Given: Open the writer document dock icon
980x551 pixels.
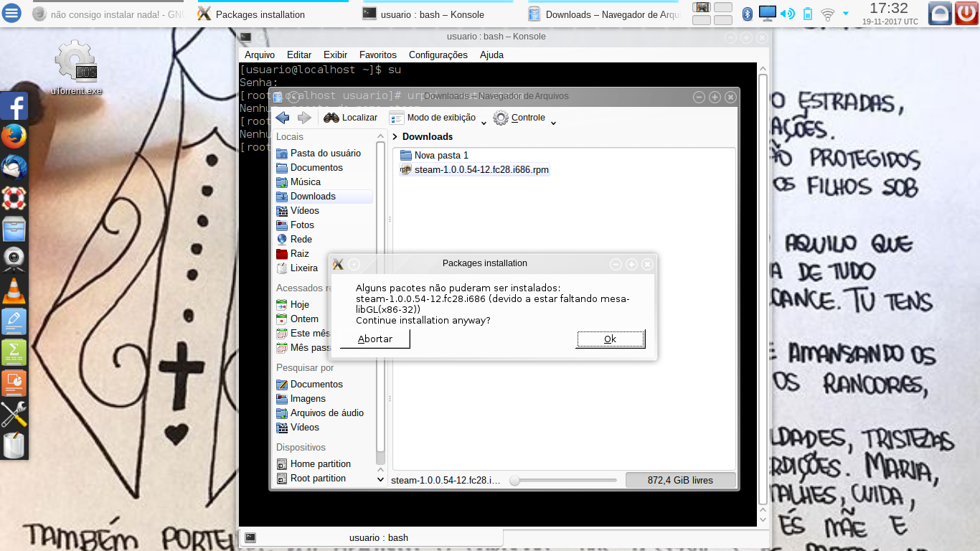Looking at the screenshot, I should point(14,321).
